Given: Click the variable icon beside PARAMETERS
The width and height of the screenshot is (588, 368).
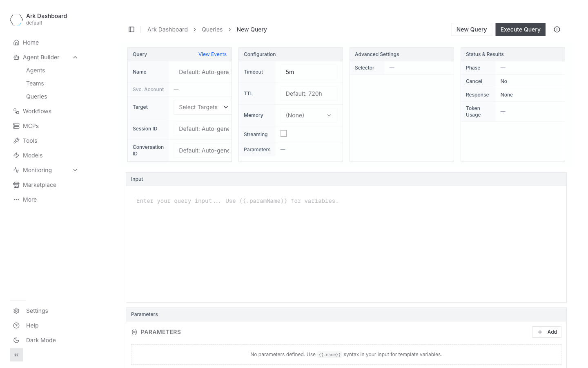Looking at the screenshot, I should [134, 332].
